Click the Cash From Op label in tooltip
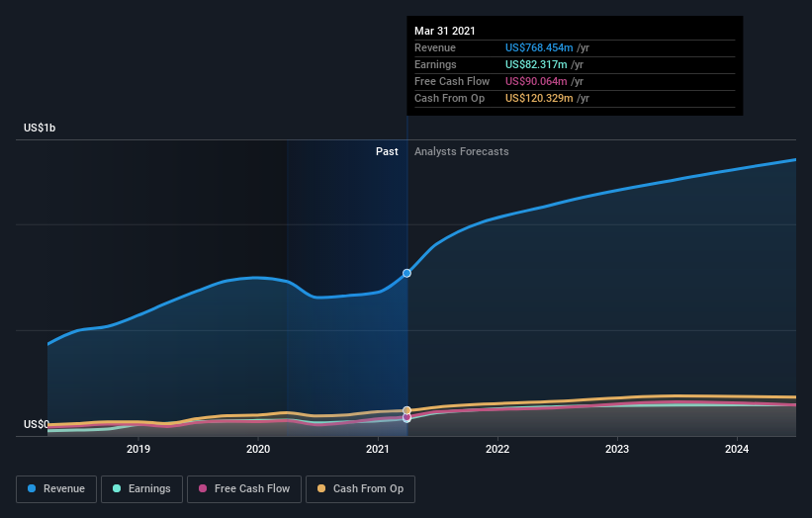 [449, 98]
